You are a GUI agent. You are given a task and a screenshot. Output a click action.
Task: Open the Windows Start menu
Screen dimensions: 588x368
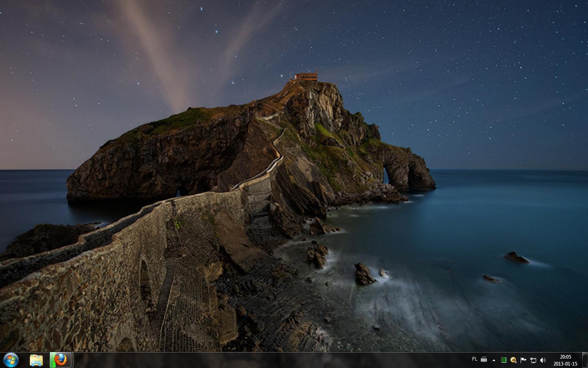coord(11,360)
